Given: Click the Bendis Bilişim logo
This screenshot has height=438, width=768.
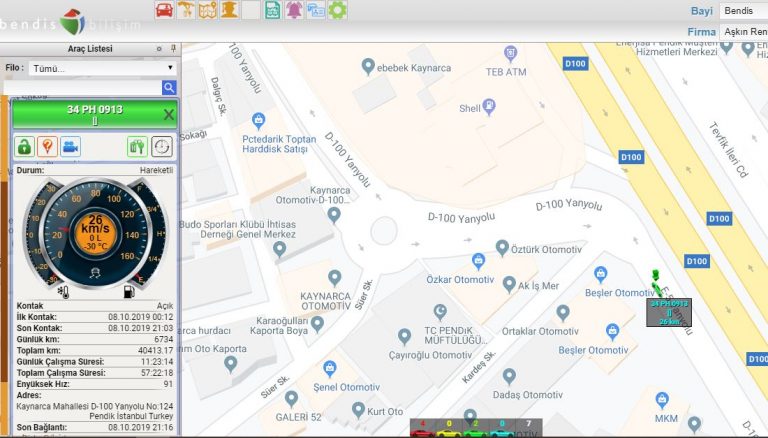Looking at the screenshot, I should coord(71,23).
